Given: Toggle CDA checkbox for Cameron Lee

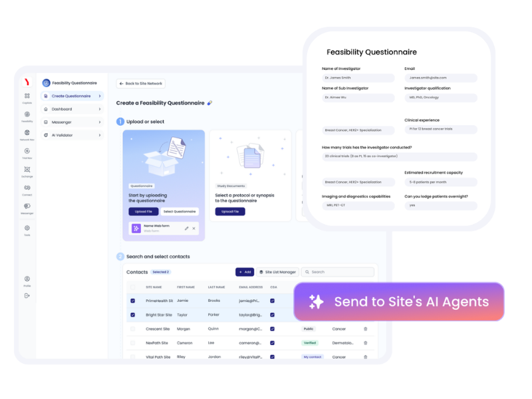Looking at the screenshot, I should (272, 342).
